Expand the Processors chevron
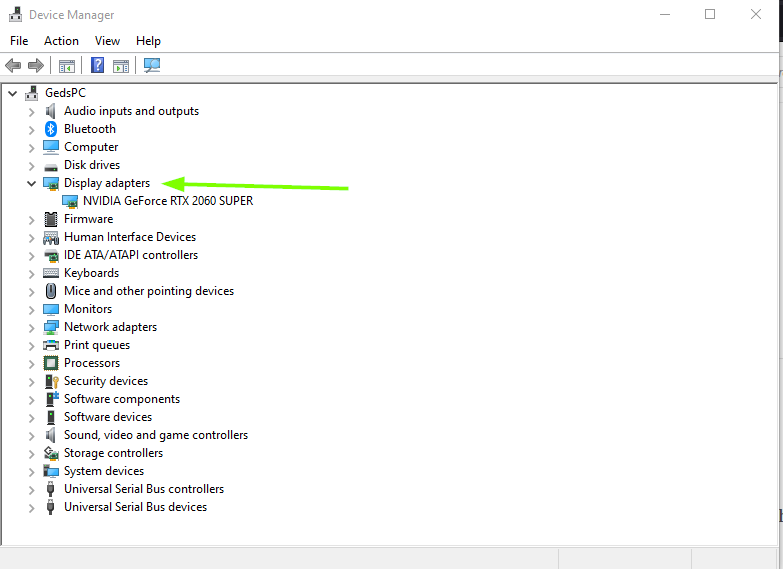 31,364
